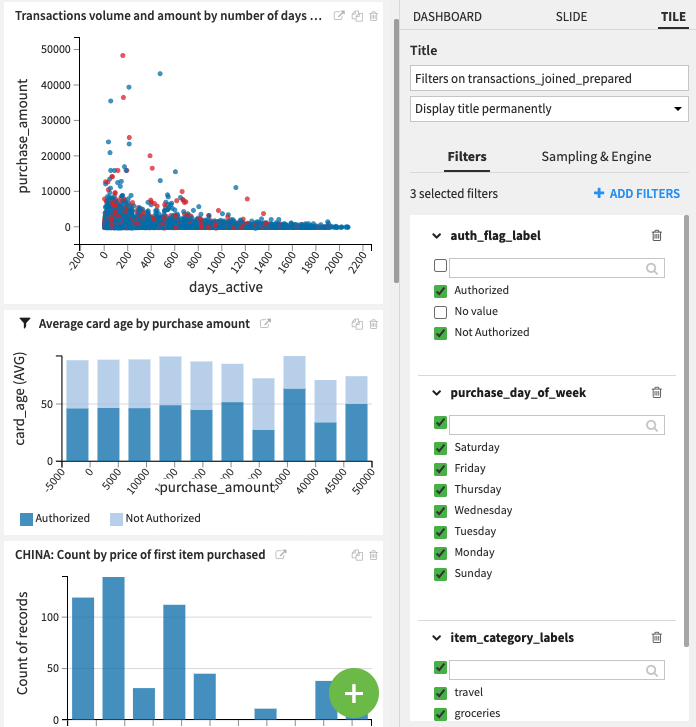Collapse the auth_flag_label filter section

click(x=437, y=236)
